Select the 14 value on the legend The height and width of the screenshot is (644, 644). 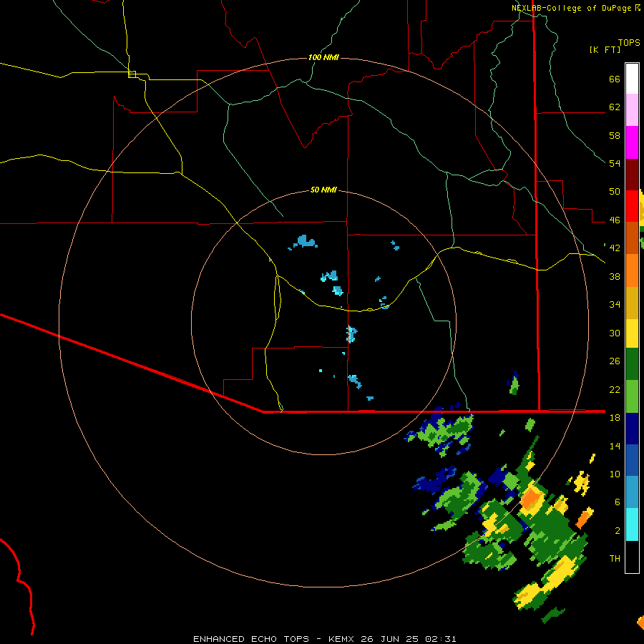pos(615,446)
